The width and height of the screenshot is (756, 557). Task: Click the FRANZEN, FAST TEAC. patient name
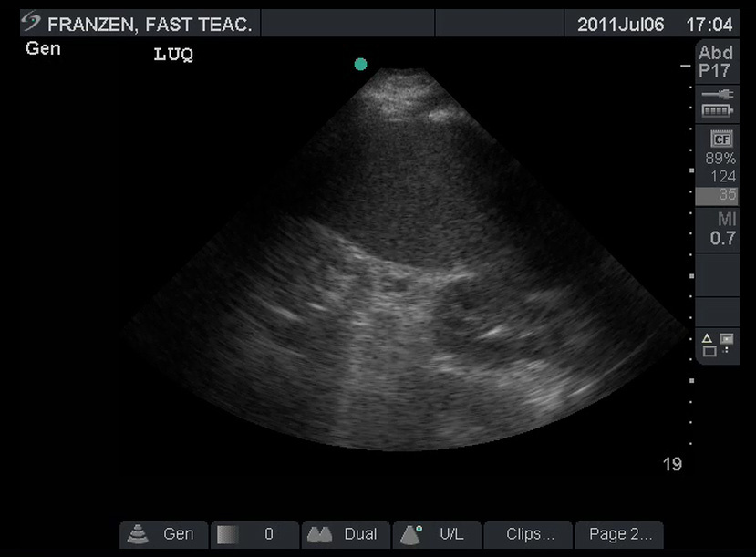click(x=149, y=25)
